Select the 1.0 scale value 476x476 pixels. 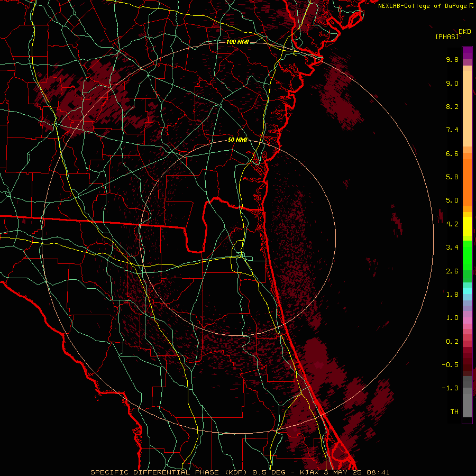coord(452,318)
